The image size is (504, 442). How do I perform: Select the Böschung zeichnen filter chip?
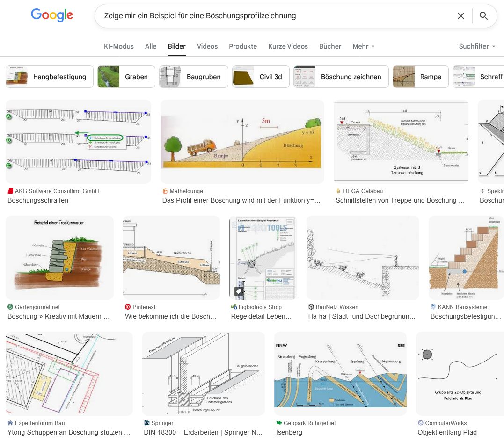click(x=341, y=77)
